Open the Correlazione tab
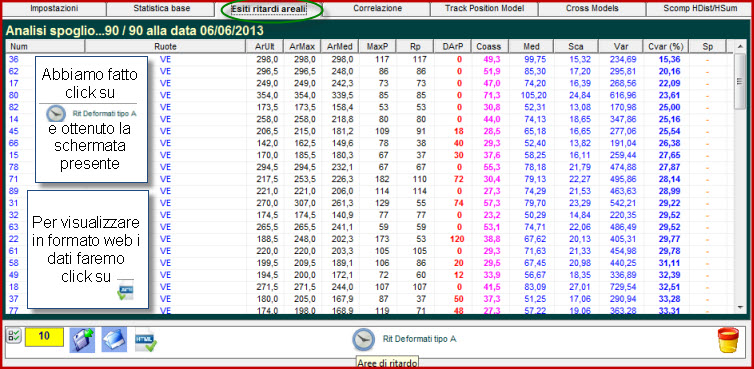 coord(377,8)
